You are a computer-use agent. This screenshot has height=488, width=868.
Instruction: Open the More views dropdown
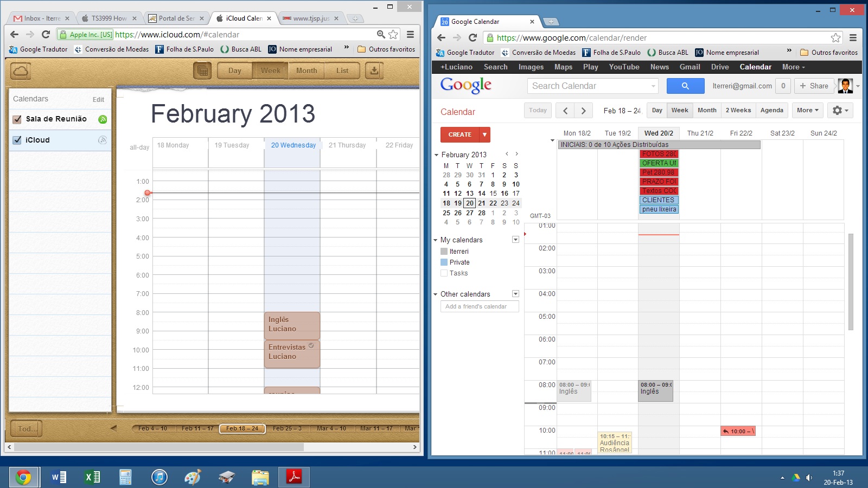click(808, 110)
